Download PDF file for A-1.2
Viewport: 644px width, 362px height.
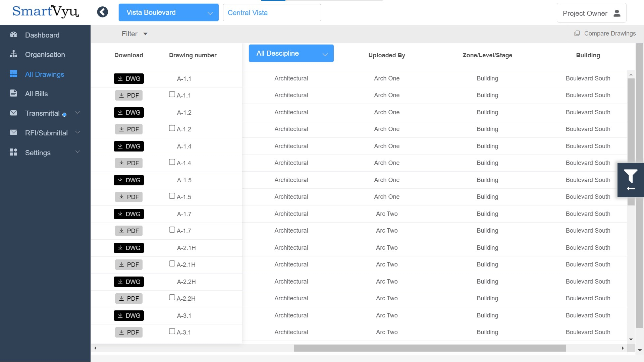click(128, 129)
